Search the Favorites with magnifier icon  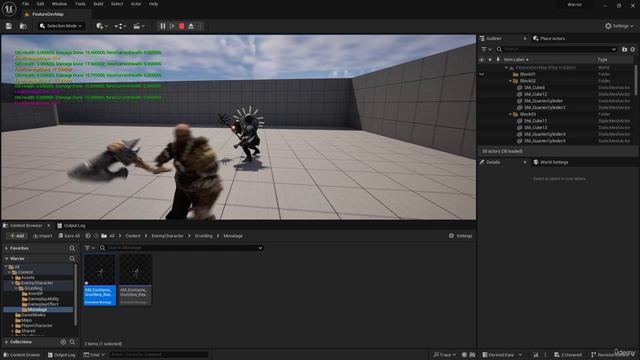tap(72, 248)
